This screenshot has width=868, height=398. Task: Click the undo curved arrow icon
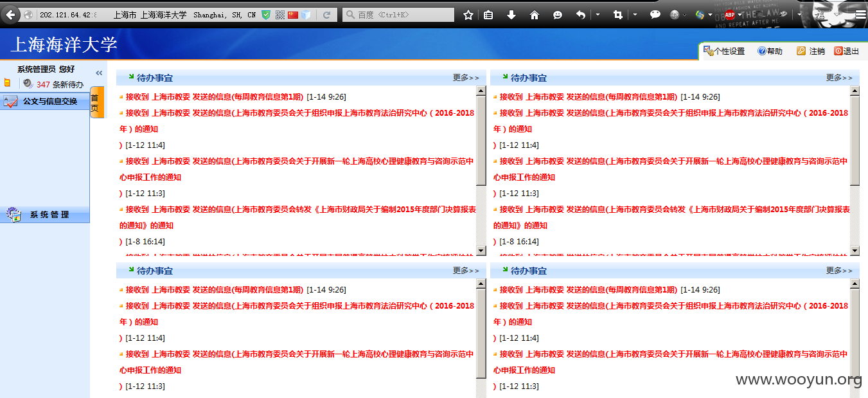click(x=581, y=15)
